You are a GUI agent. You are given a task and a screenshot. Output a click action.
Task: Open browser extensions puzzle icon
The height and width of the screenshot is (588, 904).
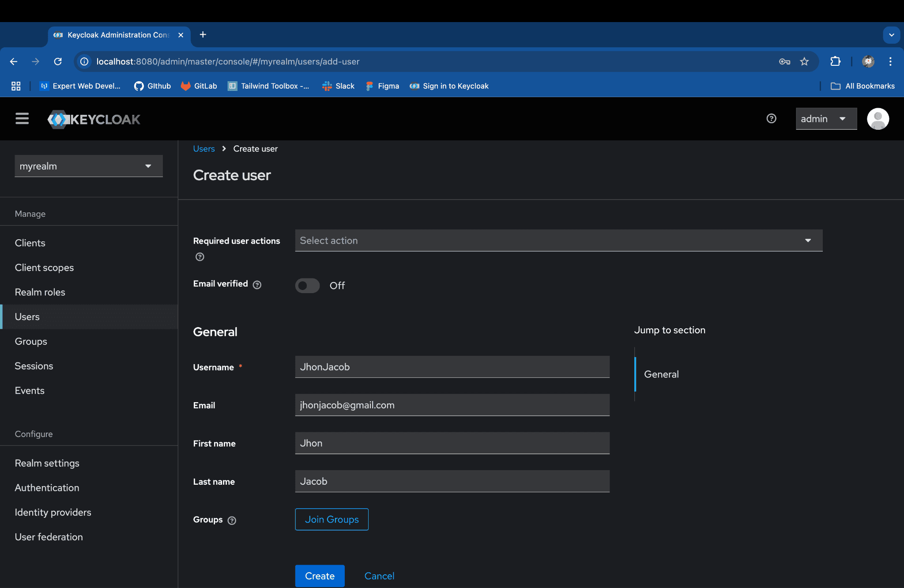pos(835,62)
